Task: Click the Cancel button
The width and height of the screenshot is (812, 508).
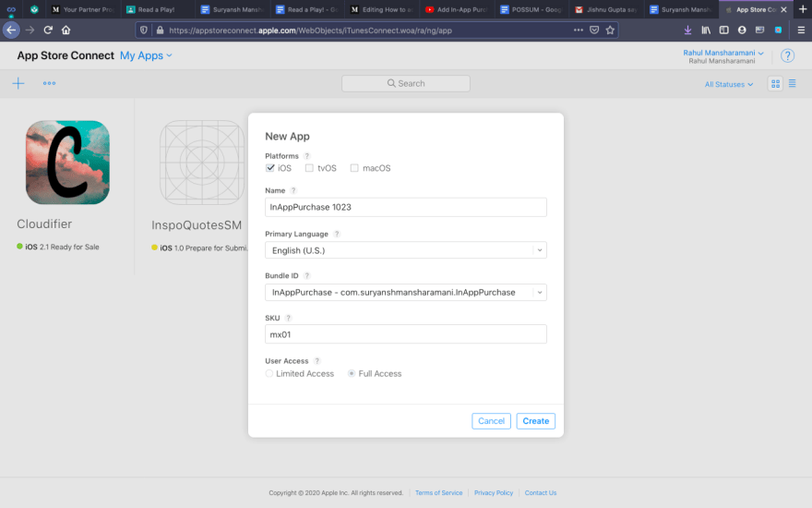Action: [491, 421]
